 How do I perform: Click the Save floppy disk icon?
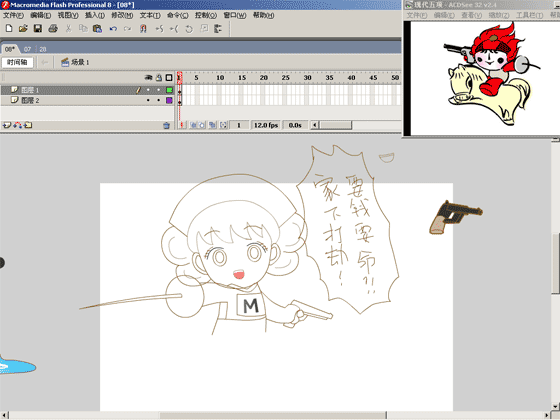(x=38, y=29)
